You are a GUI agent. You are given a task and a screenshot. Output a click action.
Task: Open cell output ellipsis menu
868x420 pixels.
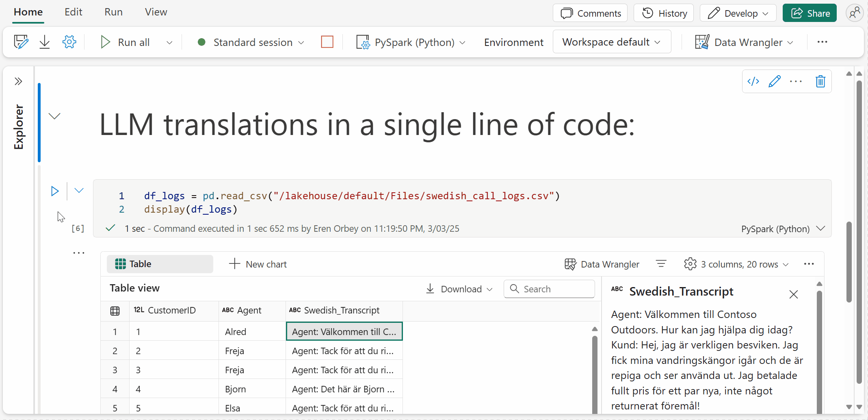(79, 253)
